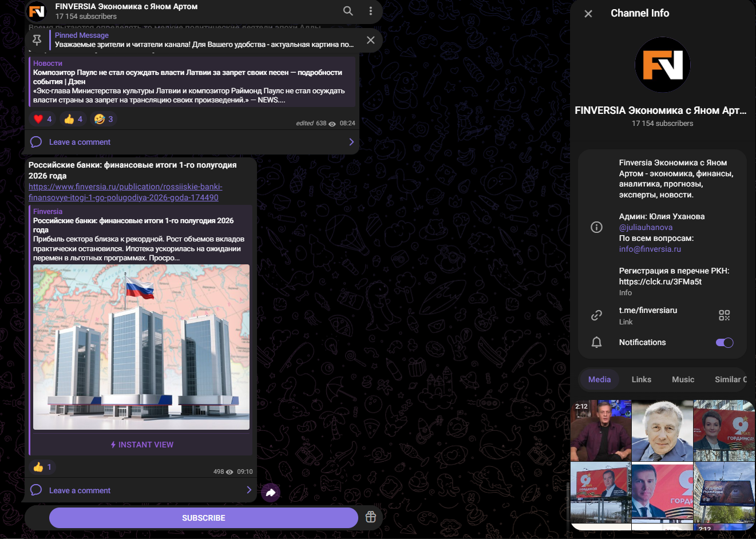Open the man in suit billboard thumbnail
Screen dimensions: 756x539
(x=662, y=492)
